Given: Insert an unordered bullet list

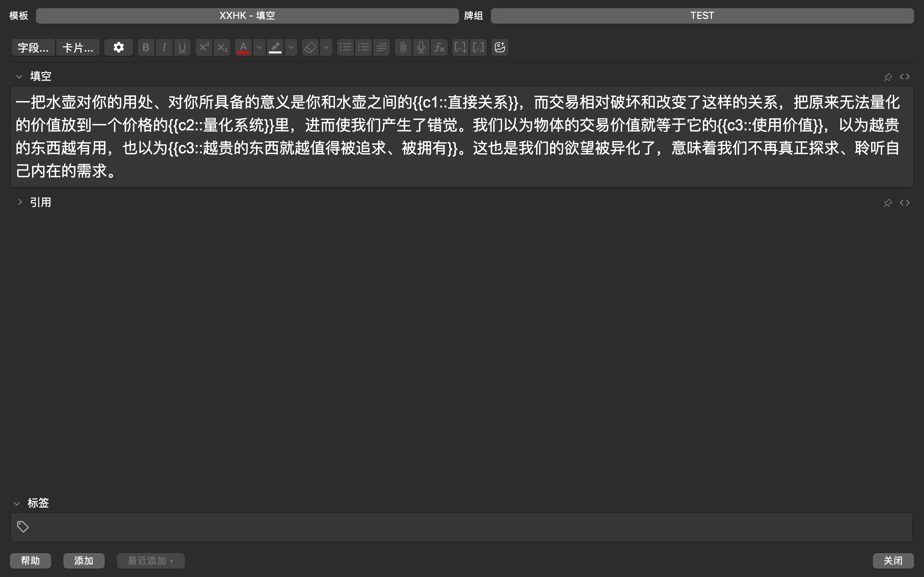Looking at the screenshot, I should click(x=345, y=47).
